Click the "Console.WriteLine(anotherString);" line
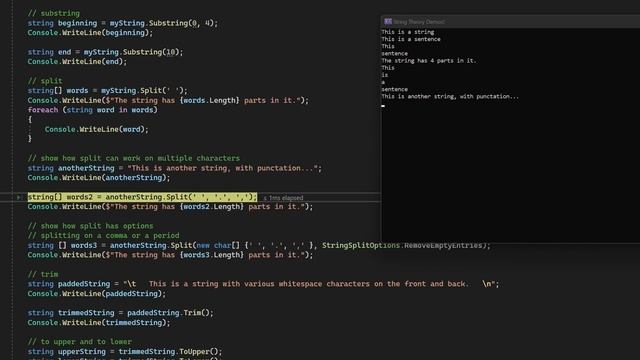 tap(99, 178)
